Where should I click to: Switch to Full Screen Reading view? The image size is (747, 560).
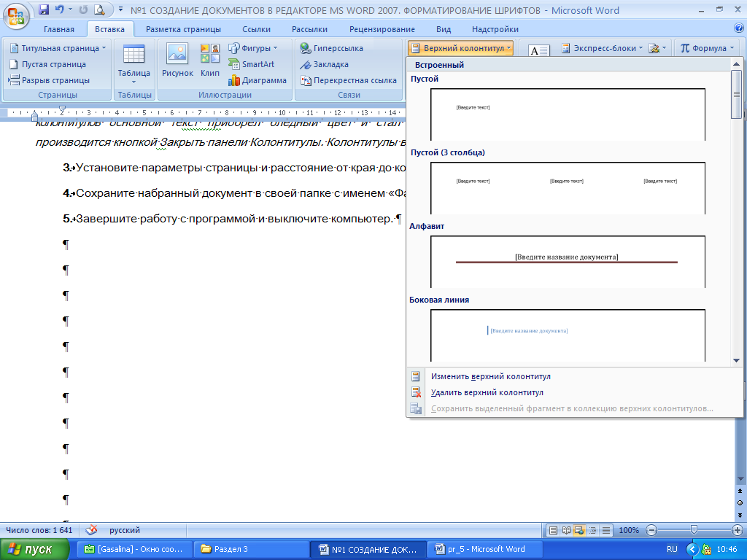point(566,530)
